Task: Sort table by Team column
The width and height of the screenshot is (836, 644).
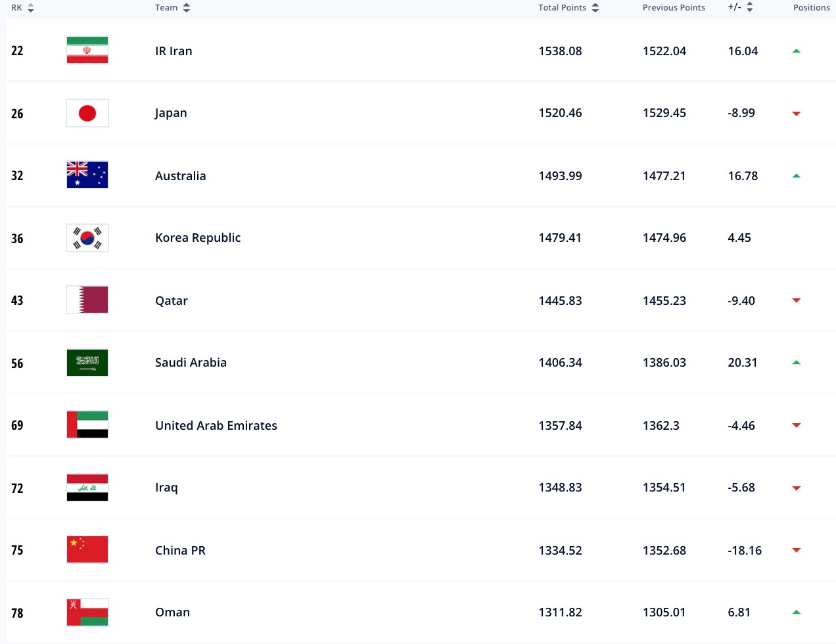Action: [173, 8]
